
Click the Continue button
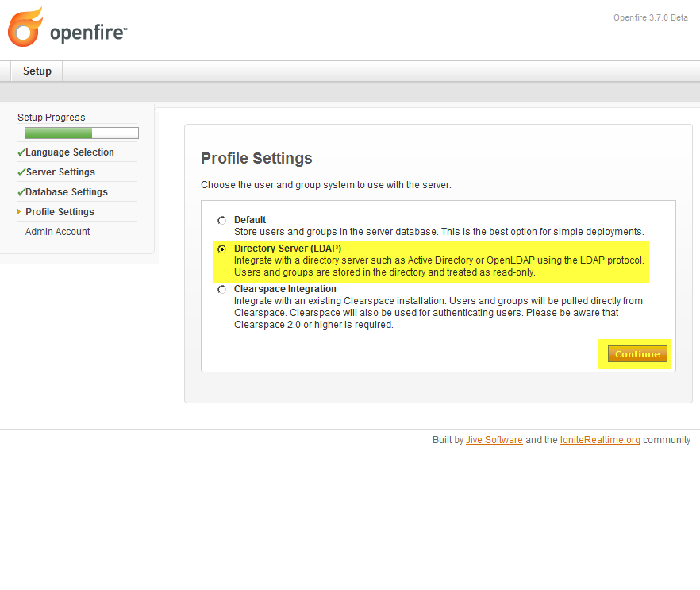point(637,353)
